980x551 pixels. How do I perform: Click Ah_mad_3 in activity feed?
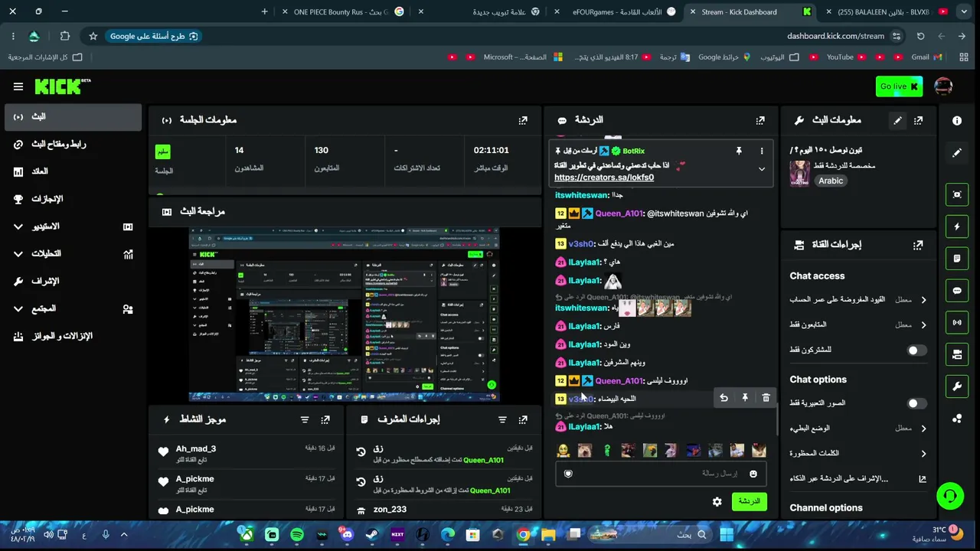click(x=196, y=449)
